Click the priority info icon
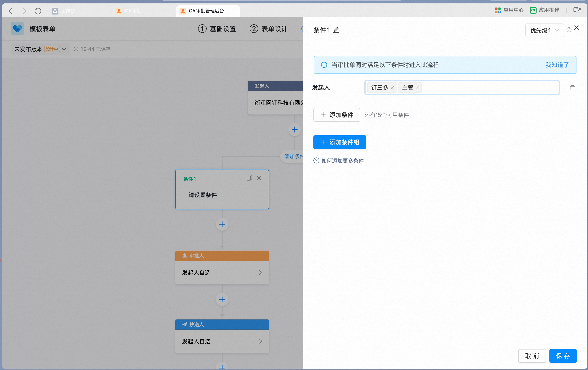Viewport: 588px width, 370px height. coord(569,30)
